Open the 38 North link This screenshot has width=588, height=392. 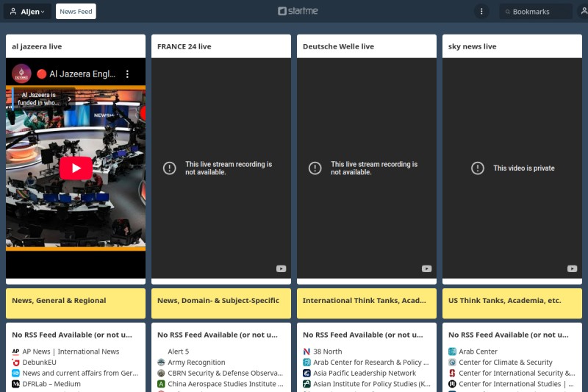(328, 352)
